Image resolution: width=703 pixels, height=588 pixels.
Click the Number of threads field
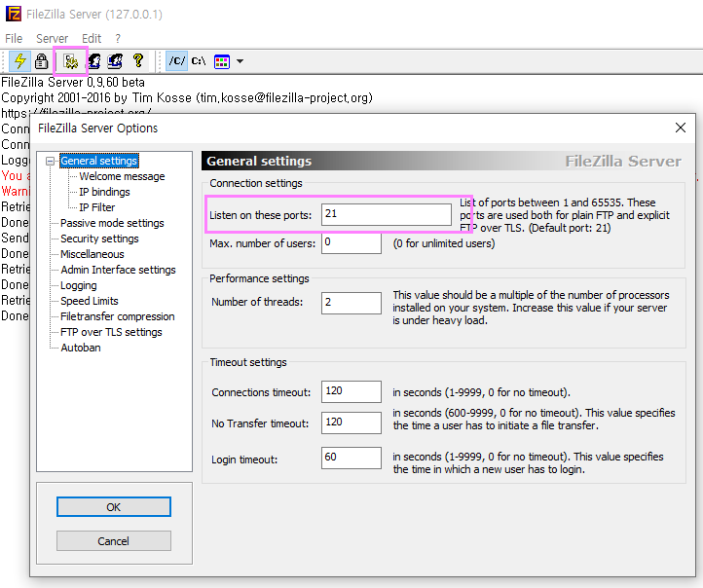click(351, 303)
